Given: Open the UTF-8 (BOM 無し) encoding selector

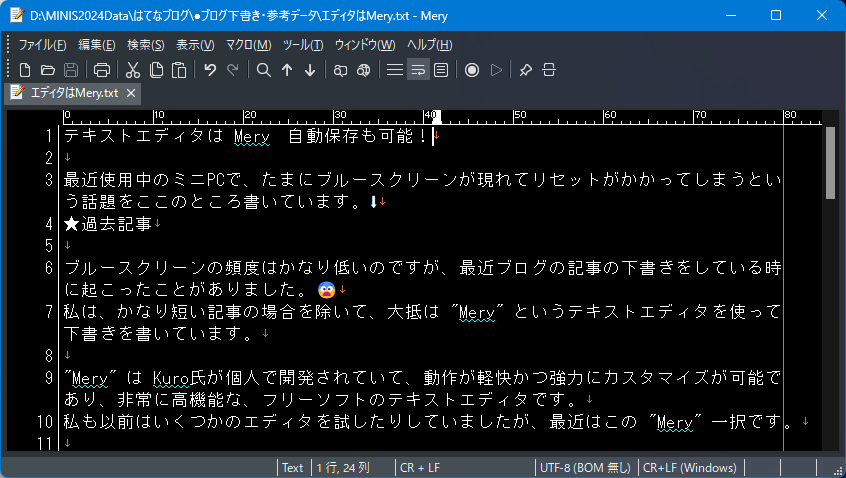Looking at the screenshot, I should point(585,468).
